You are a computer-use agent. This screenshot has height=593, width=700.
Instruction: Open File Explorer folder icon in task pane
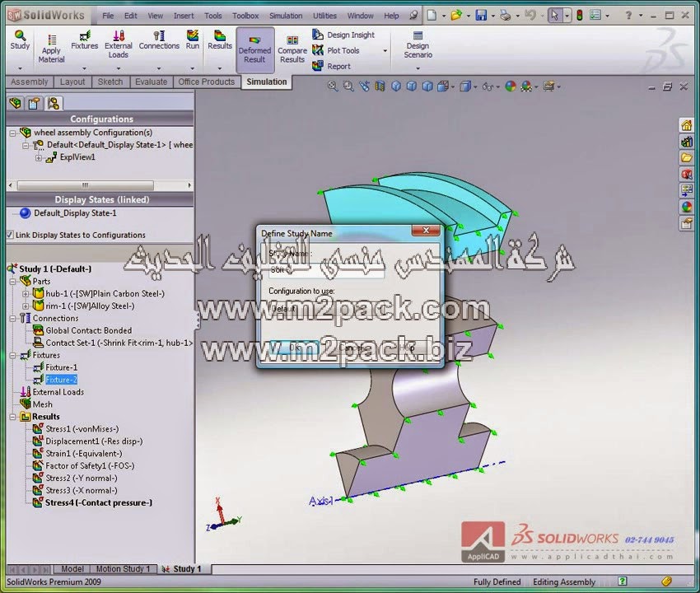[x=686, y=158]
